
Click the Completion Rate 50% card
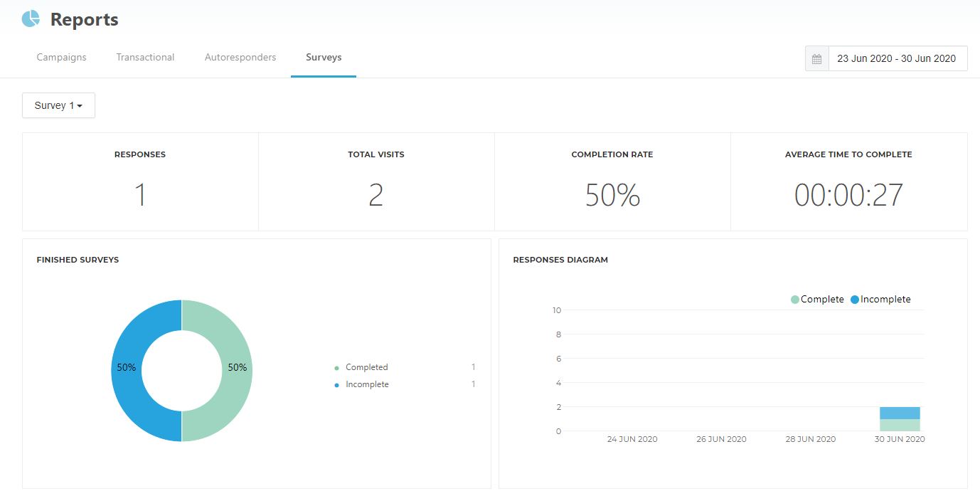coord(612,181)
